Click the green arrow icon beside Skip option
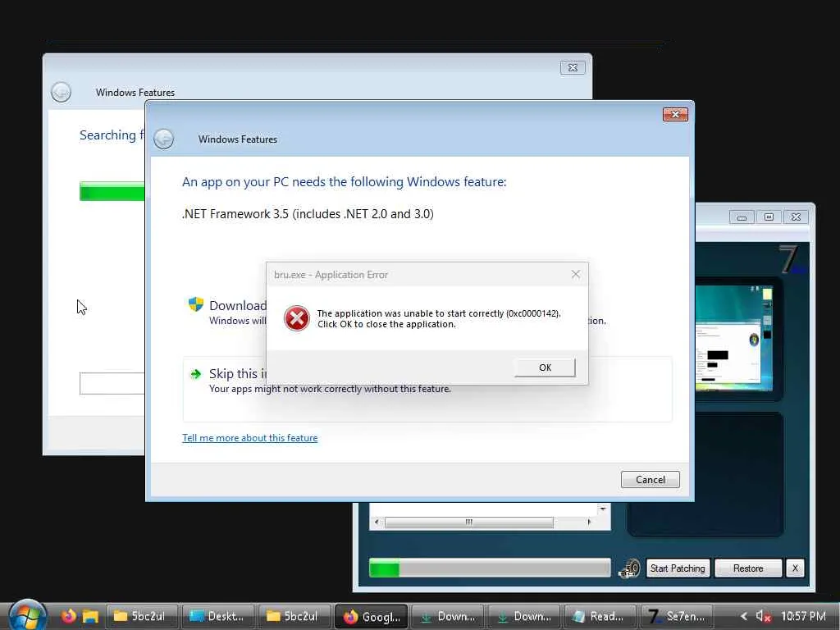Image resolution: width=840 pixels, height=630 pixels. click(196, 373)
